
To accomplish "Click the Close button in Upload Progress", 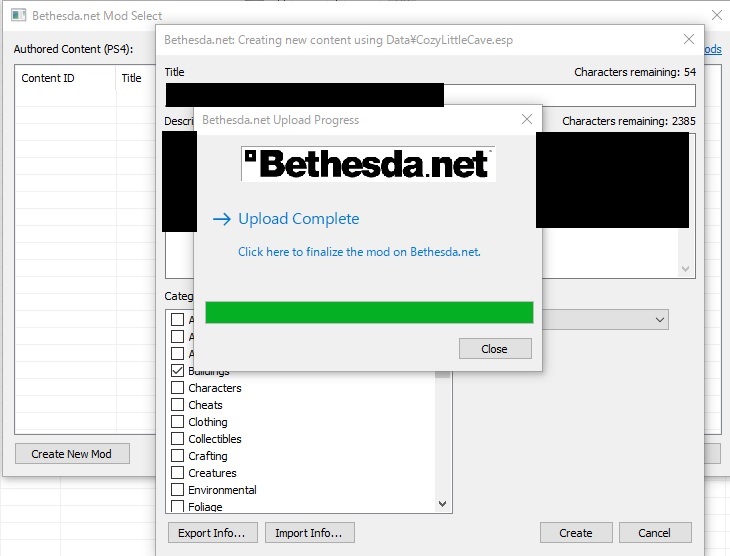I will tap(495, 349).
